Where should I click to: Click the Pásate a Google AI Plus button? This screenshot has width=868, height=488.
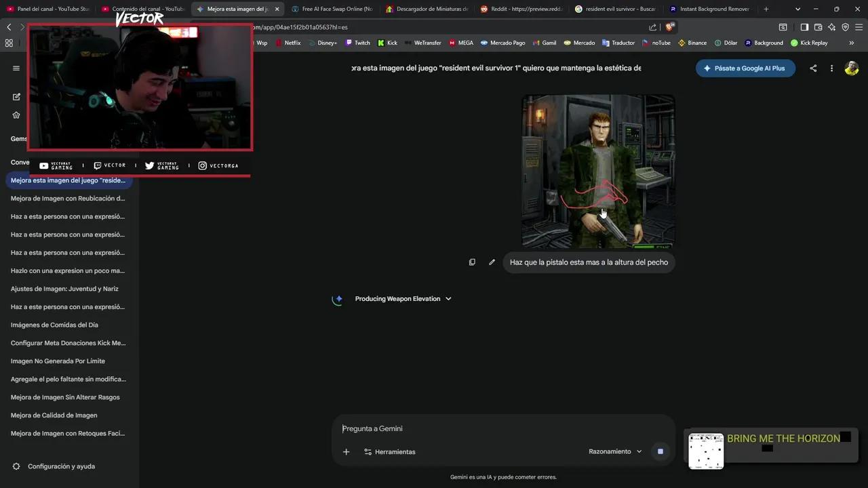click(x=745, y=68)
